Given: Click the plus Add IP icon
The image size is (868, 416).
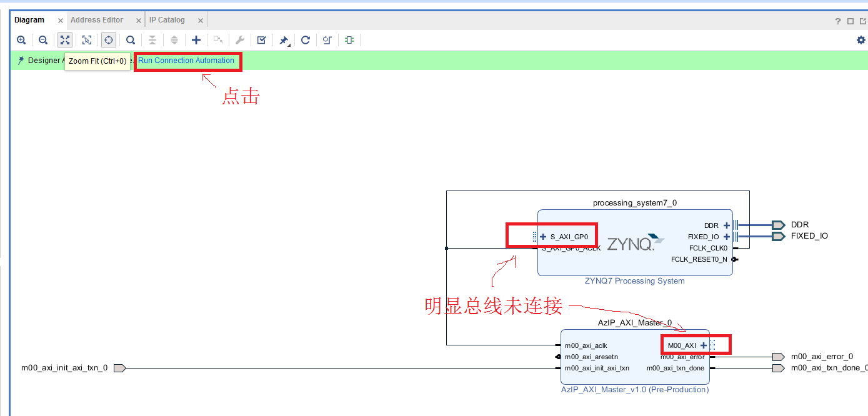Looking at the screenshot, I should point(196,40).
